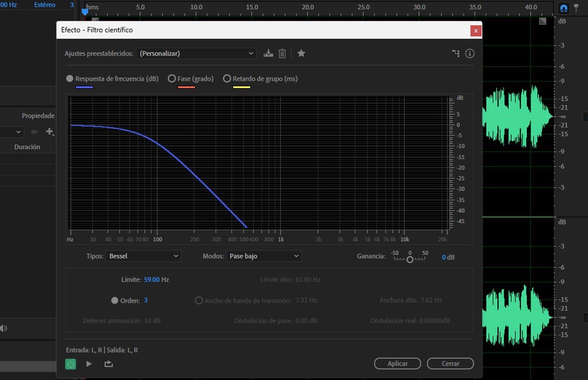The image size is (588, 380).
Task: Toggle the loop preview icon
Action: pyautogui.click(x=109, y=364)
